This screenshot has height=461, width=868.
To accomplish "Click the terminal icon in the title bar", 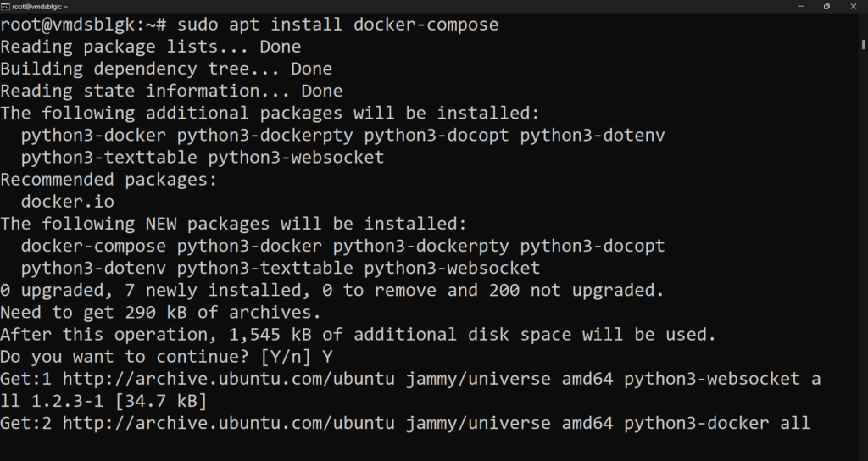I will (5, 6).
